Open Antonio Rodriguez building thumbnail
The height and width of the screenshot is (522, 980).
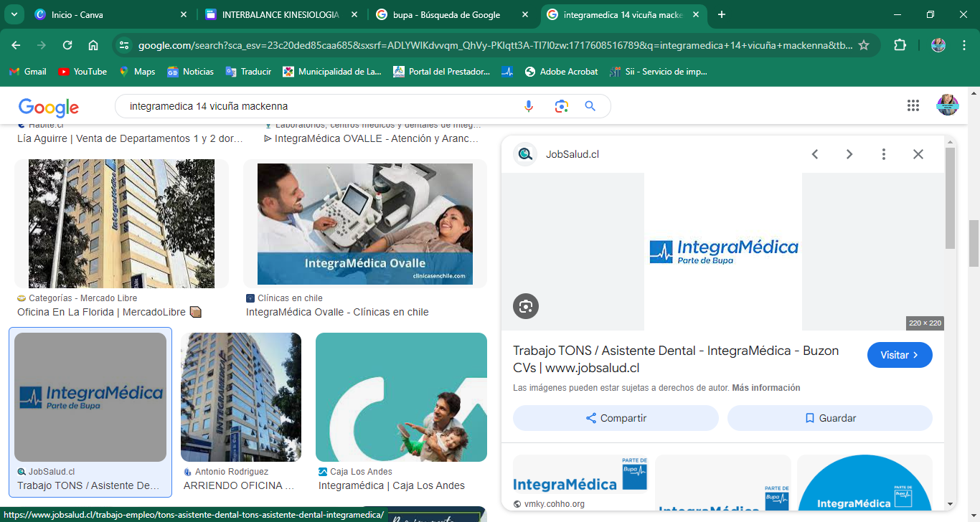pos(241,397)
